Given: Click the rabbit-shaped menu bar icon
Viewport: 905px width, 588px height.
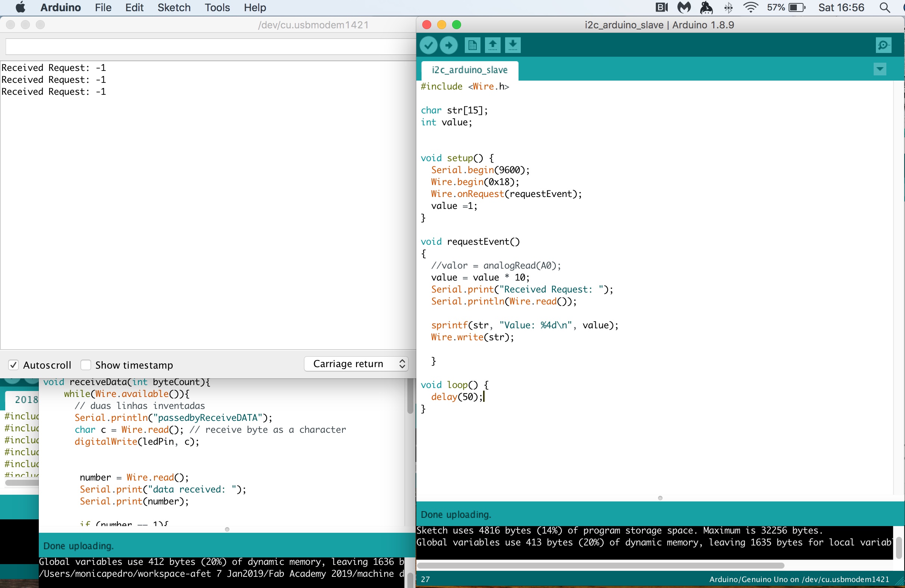Looking at the screenshot, I should 706,7.
